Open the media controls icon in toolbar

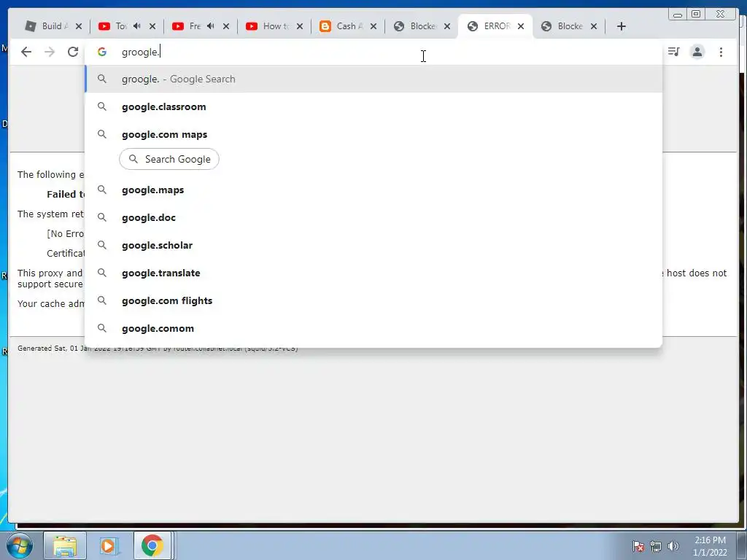673,52
